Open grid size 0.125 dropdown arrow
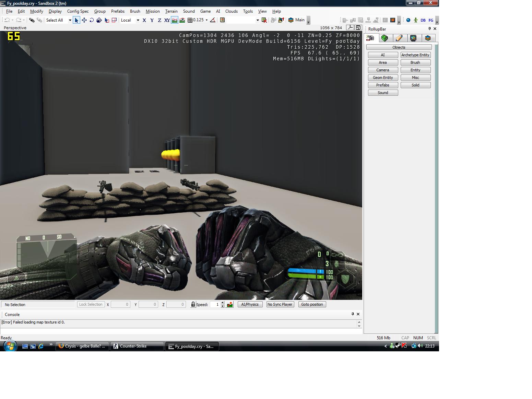Image resolution: width=532 pixels, height=399 pixels. coord(206,20)
